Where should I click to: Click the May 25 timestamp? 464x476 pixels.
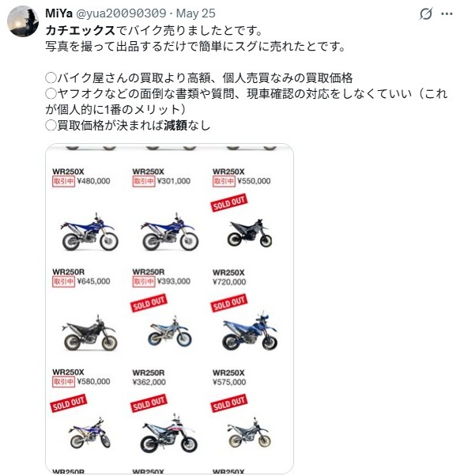click(196, 13)
